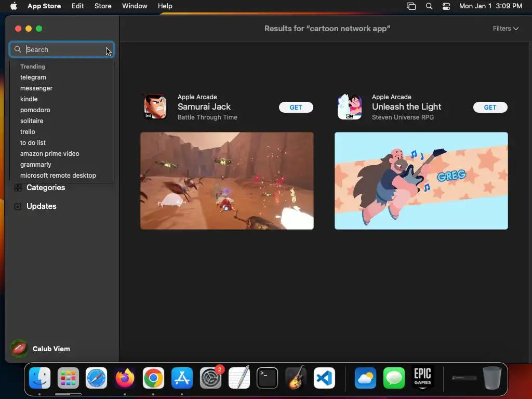Viewport: 532px width, 399px height.
Task: Open Spotlight search in the menu bar
Action: pos(429,6)
